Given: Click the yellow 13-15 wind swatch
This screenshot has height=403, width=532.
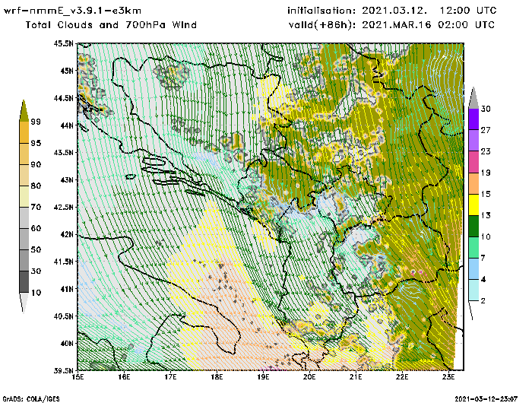Looking at the screenshot, I should click(x=473, y=205).
